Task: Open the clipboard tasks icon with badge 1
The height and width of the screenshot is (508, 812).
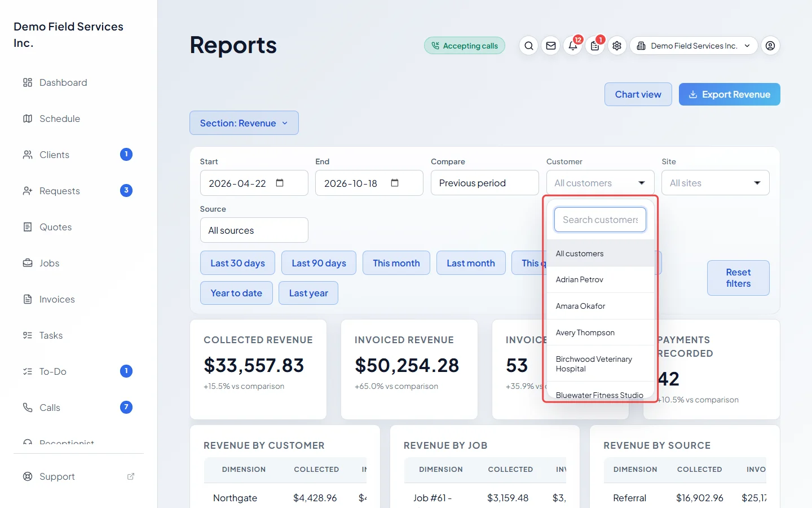Action: [595, 46]
